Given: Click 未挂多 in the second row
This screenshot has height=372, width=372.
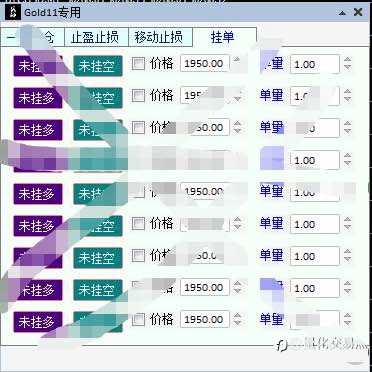Looking at the screenshot, I should pyautogui.click(x=38, y=98).
